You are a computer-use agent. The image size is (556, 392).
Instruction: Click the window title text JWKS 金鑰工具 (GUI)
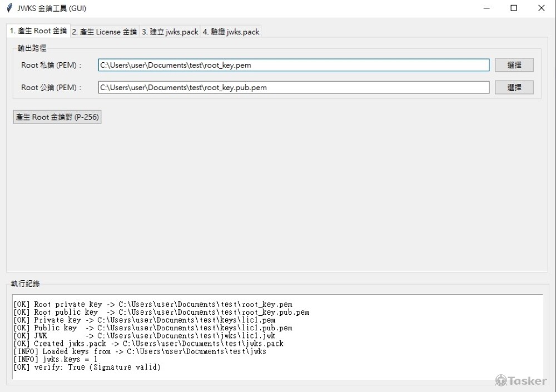(52, 8)
